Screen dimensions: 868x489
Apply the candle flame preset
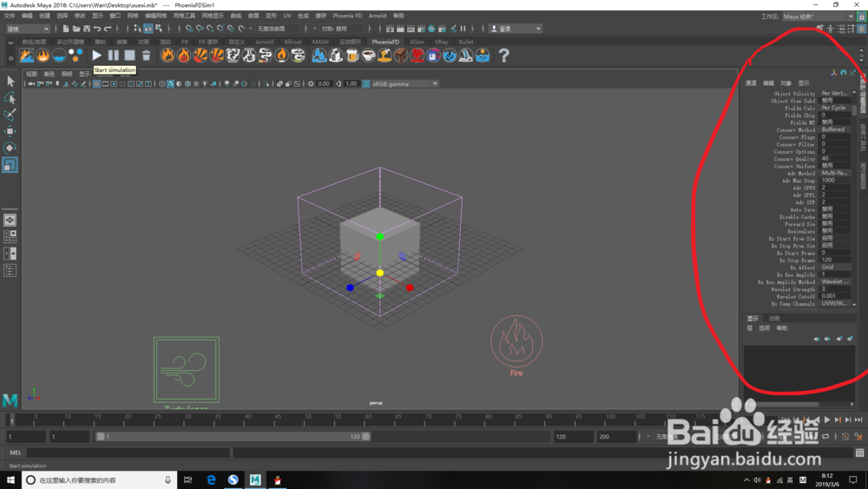[282, 56]
